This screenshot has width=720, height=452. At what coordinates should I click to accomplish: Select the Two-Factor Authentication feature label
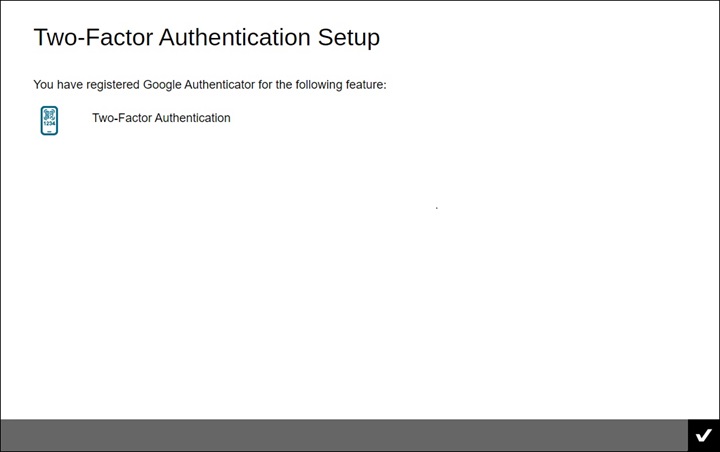pos(161,118)
